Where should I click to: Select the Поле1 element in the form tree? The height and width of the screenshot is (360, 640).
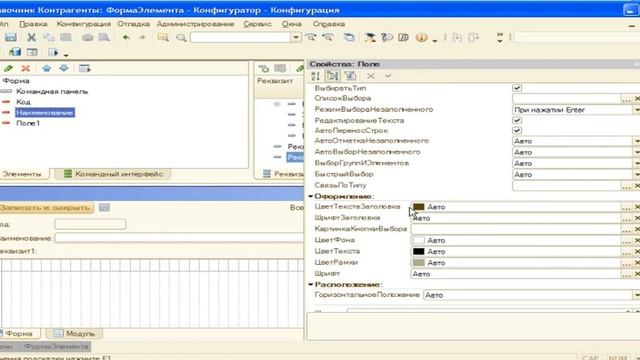[28, 123]
